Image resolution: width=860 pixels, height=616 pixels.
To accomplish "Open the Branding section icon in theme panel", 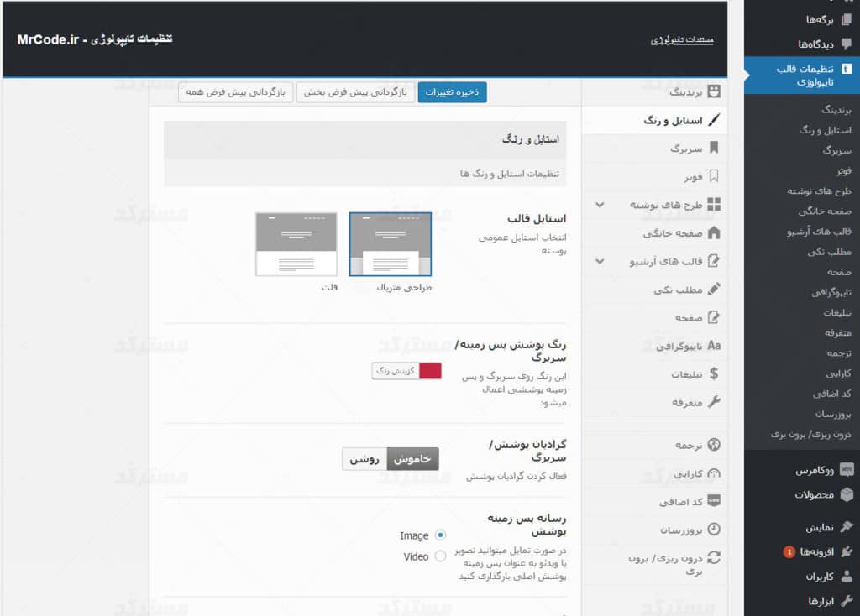I will [714, 90].
